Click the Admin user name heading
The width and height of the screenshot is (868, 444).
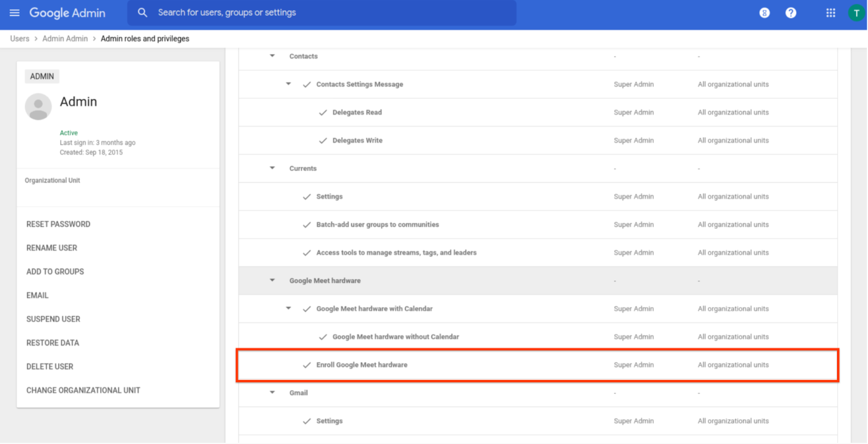coord(78,102)
